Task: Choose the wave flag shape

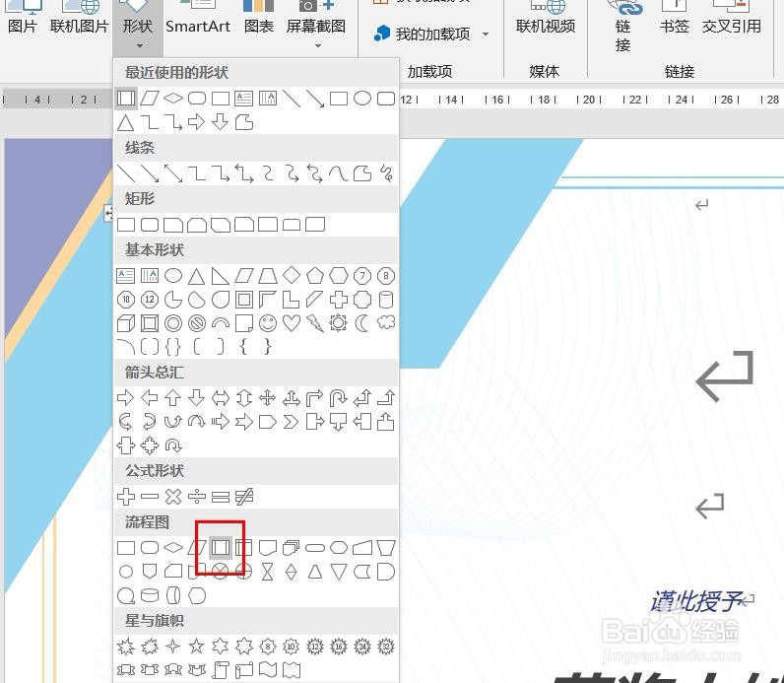Action: click(268, 670)
